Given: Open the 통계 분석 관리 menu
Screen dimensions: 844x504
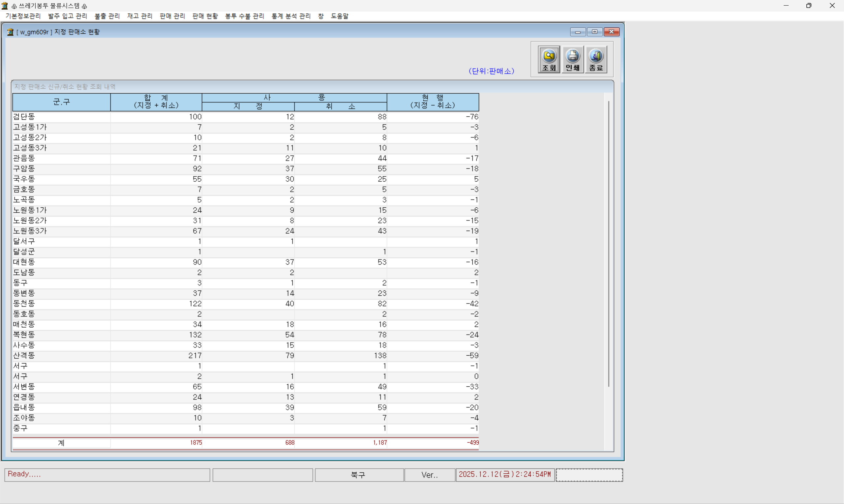Looking at the screenshot, I should [x=291, y=16].
